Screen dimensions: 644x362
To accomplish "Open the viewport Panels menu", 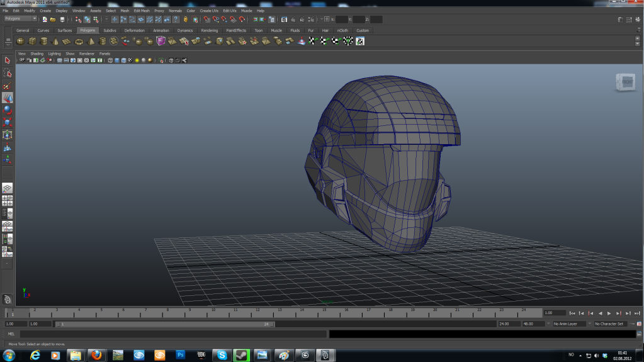I will coord(105,54).
